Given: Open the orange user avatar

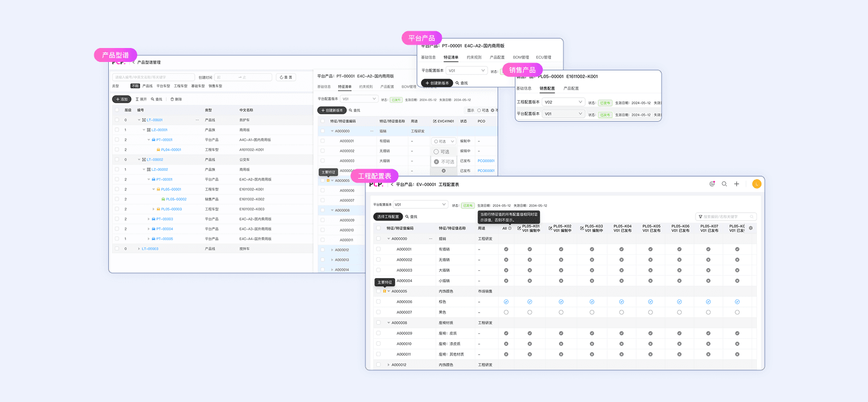Looking at the screenshot, I should (756, 184).
